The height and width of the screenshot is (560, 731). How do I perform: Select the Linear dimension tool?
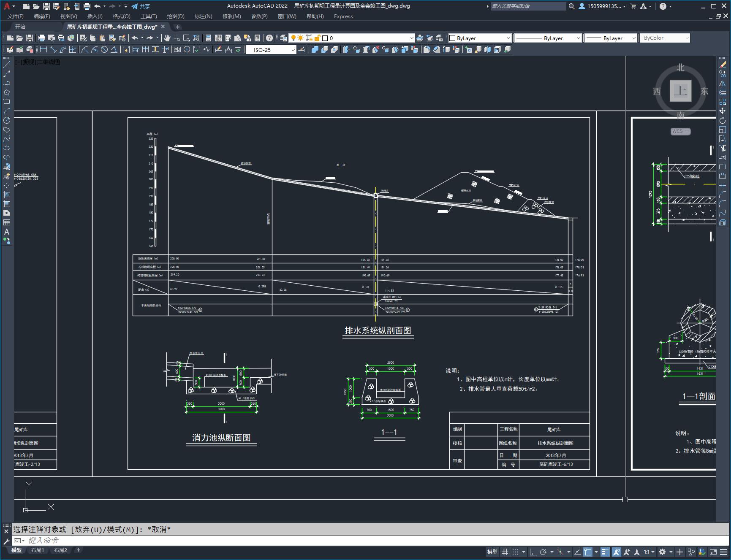(43, 49)
